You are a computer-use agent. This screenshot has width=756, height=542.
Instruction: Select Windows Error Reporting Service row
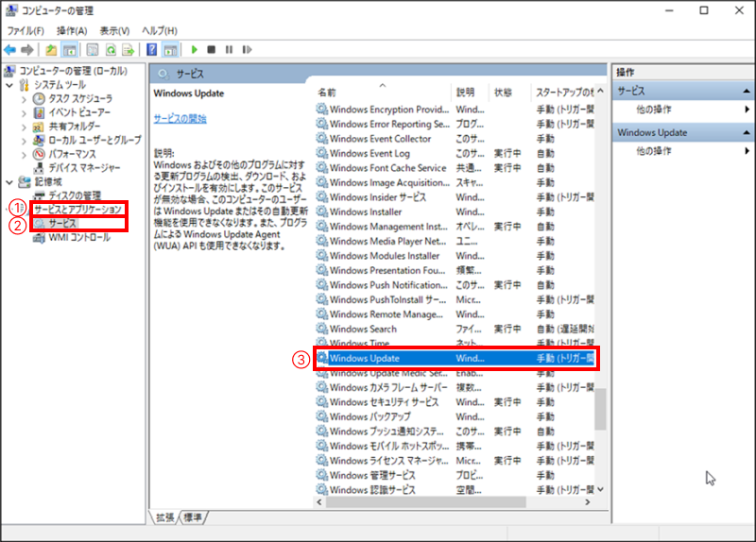click(455, 125)
